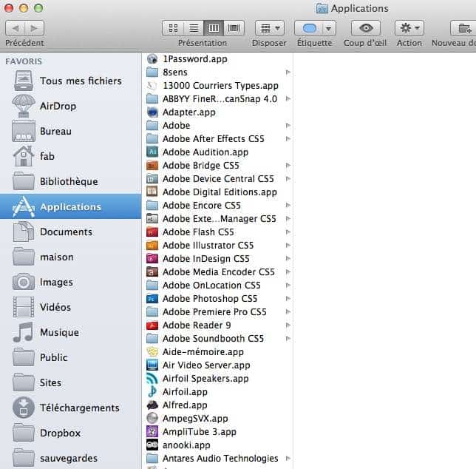
Task: Select Alfred.app in the list
Action: [x=217, y=405]
